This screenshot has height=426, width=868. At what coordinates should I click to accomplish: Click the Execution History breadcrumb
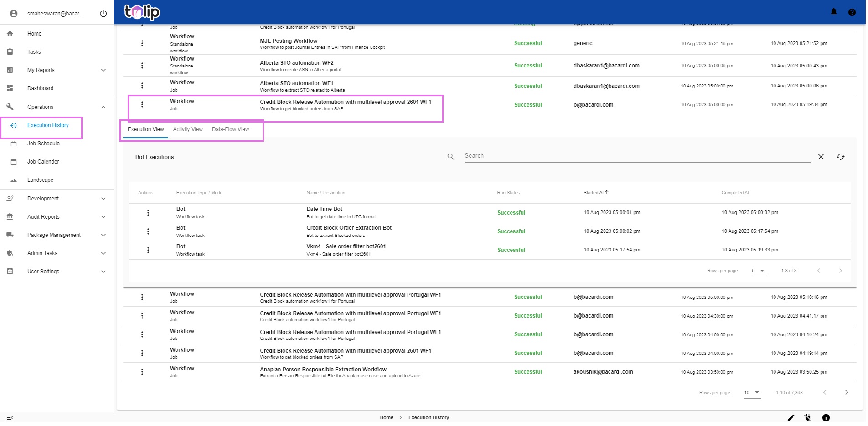coord(429,417)
